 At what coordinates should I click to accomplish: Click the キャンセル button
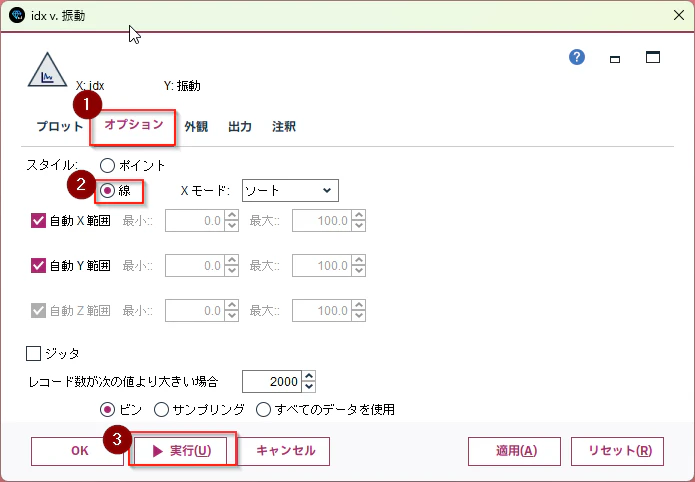[284, 451]
